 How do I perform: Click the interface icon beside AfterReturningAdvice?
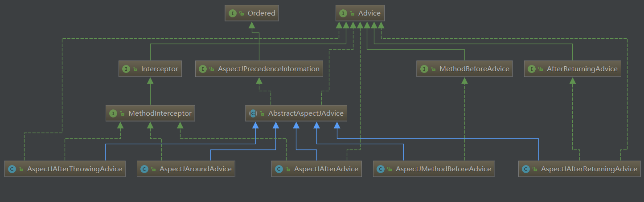(x=532, y=69)
